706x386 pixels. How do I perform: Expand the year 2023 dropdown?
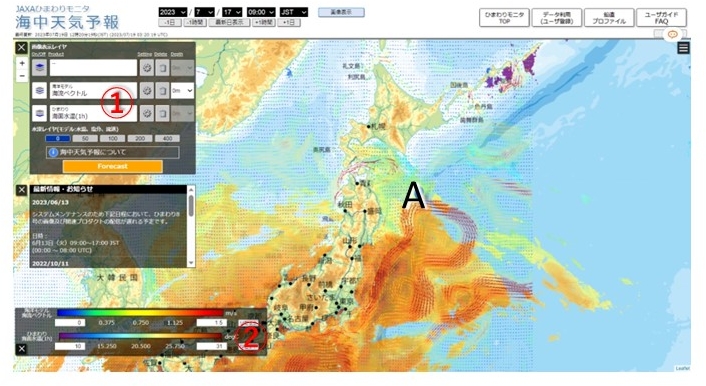172,12
